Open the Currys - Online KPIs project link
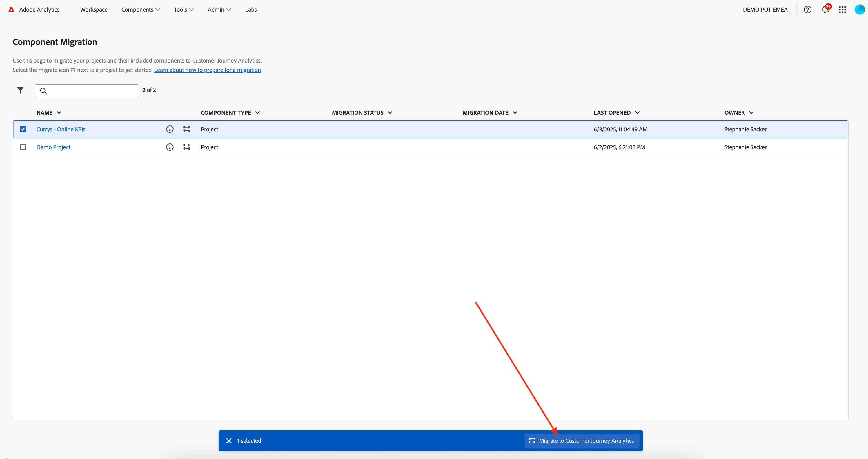This screenshot has width=868, height=459. 61,129
